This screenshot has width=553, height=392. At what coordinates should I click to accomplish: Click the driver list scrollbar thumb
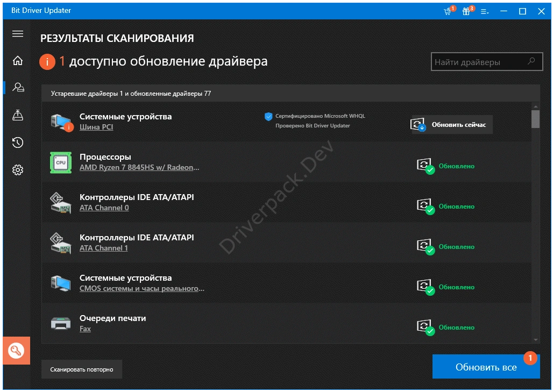[536, 119]
